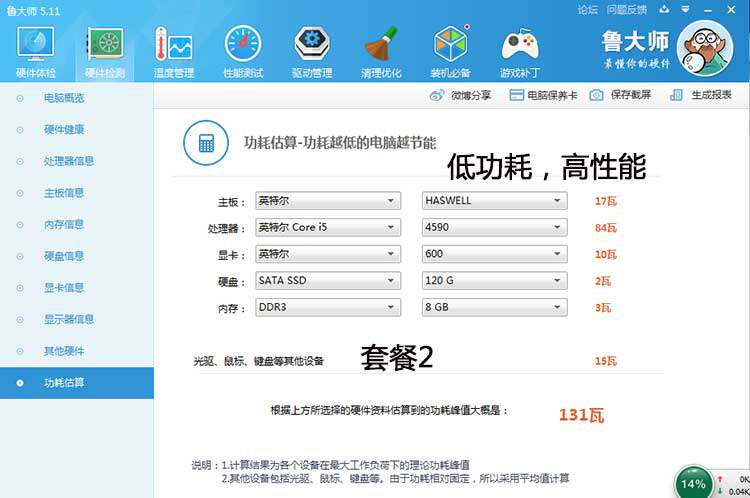The height and width of the screenshot is (498, 750).
Task: Click the processor 84瓦 value
Action: tap(606, 228)
